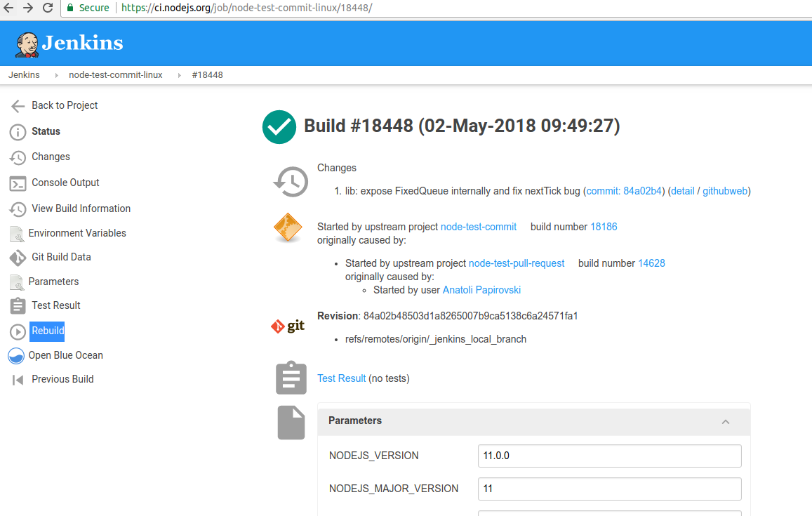Open Console Output page
This screenshot has height=516, width=812.
[65, 183]
